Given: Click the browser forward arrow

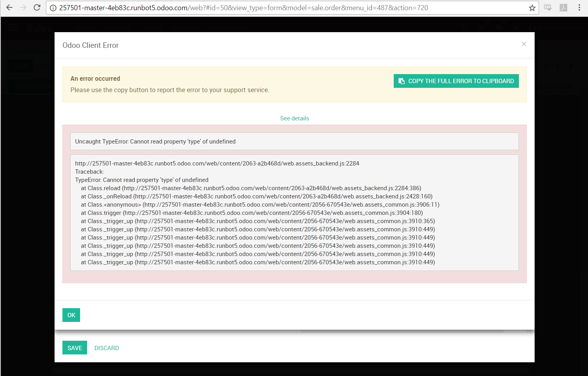Looking at the screenshot, I should click(x=23, y=7).
